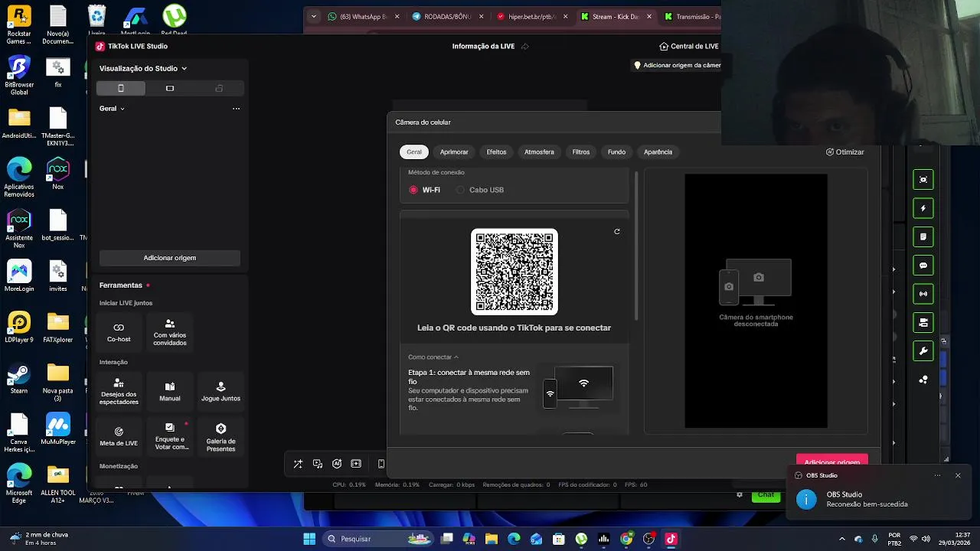Click the add-frame toolbar icon
Viewport: 980px width, 551px height.
click(x=356, y=464)
